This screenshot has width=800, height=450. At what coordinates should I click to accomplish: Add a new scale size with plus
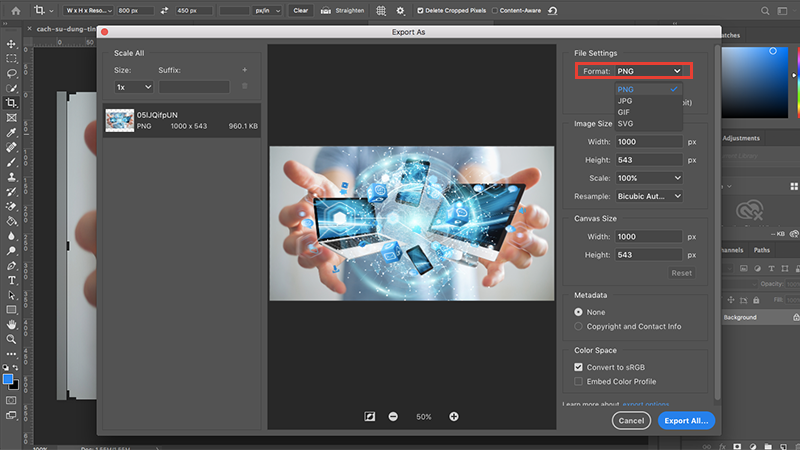[x=244, y=70]
